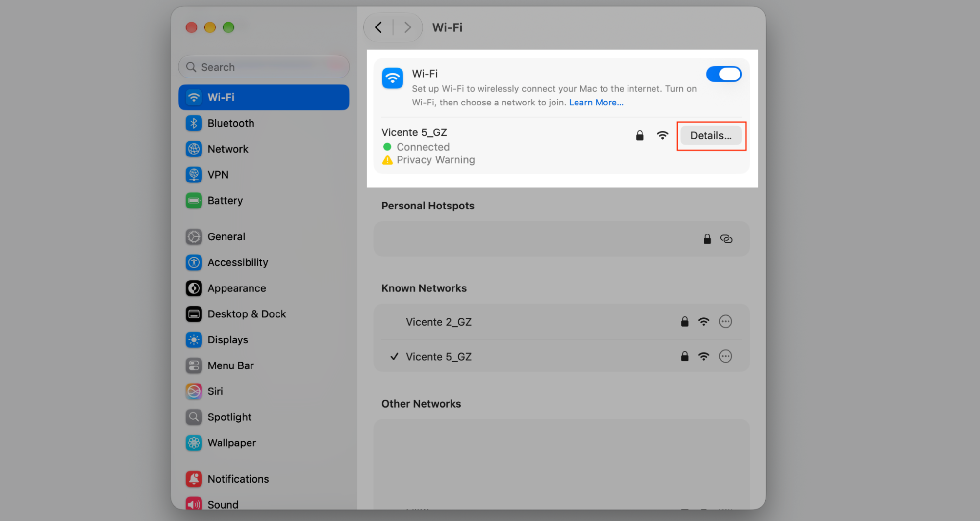980x521 pixels.
Task: Choose the Network sidebar label
Action: point(228,149)
